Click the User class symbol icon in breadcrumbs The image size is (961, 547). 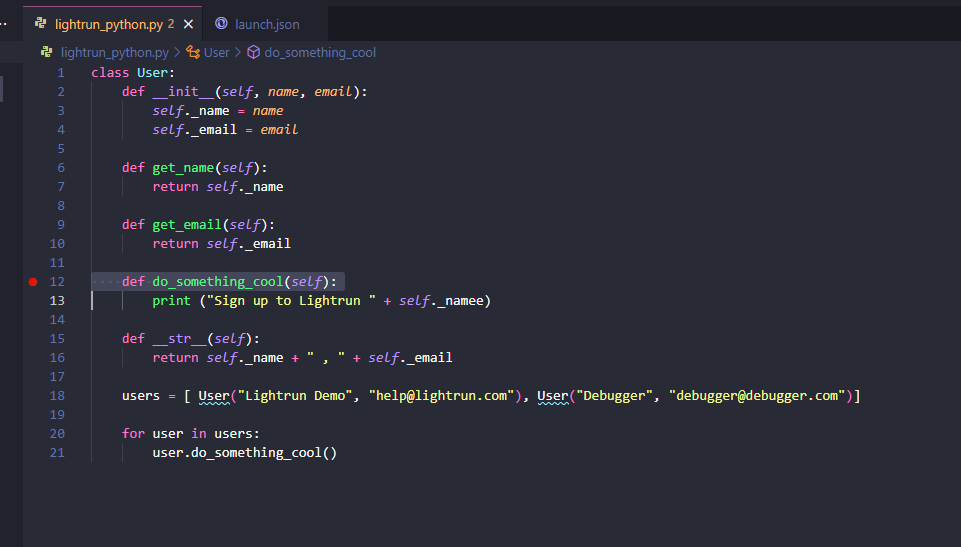(193, 52)
